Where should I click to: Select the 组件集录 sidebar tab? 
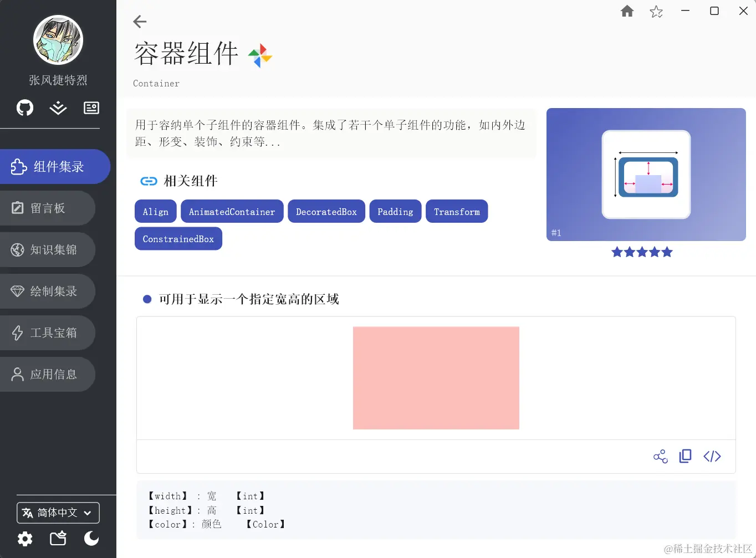(55, 166)
